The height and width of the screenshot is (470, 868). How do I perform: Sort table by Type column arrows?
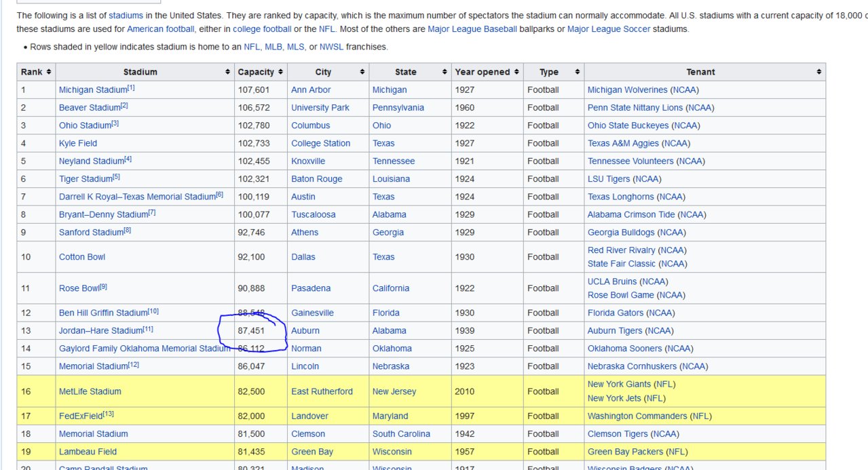click(x=578, y=72)
